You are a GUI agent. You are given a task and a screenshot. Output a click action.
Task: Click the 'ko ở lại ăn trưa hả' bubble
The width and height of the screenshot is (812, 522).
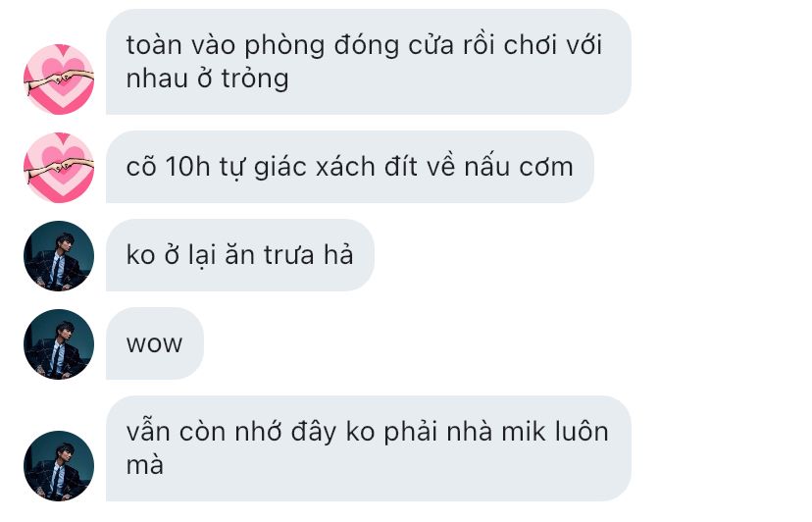239,255
